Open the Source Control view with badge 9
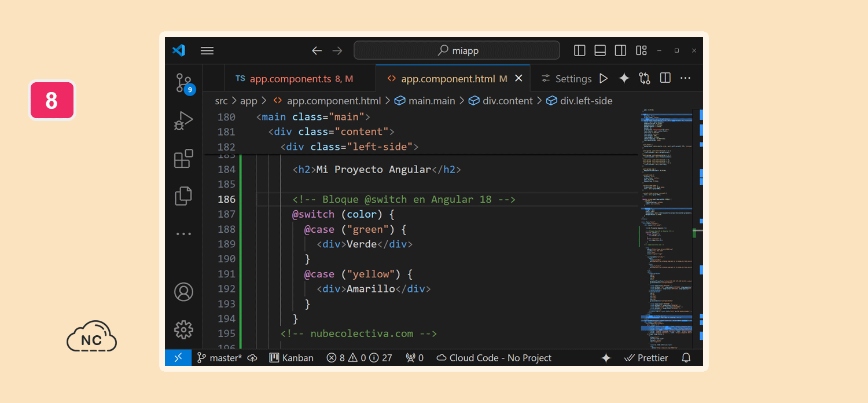Image resolution: width=868 pixels, height=403 pixels. click(184, 83)
